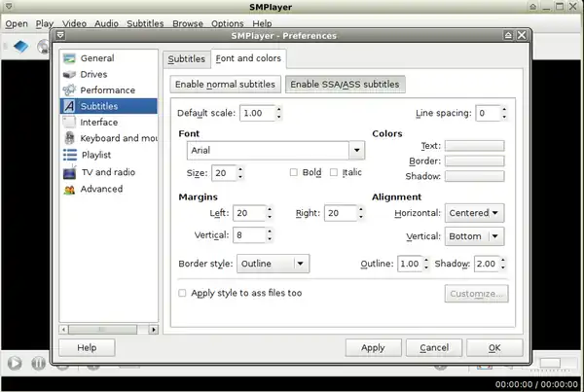Screen dimensions: 584x392
Task: Select the Performance section icon
Action: coord(69,90)
